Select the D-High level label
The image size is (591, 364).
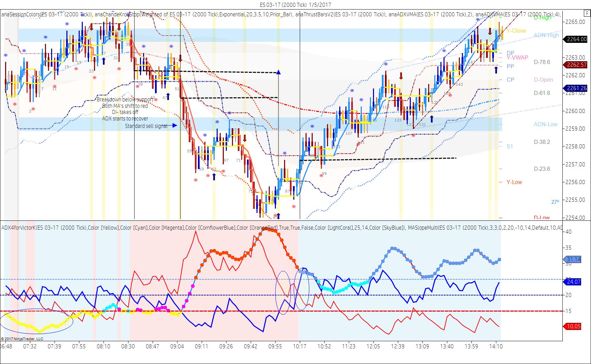click(542, 17)
